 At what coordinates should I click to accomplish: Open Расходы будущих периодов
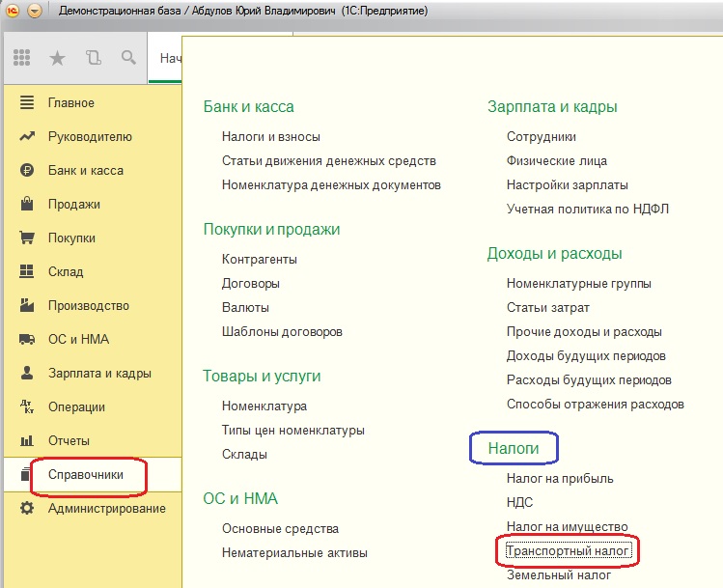pyautogui.click(x=589, y=380)
